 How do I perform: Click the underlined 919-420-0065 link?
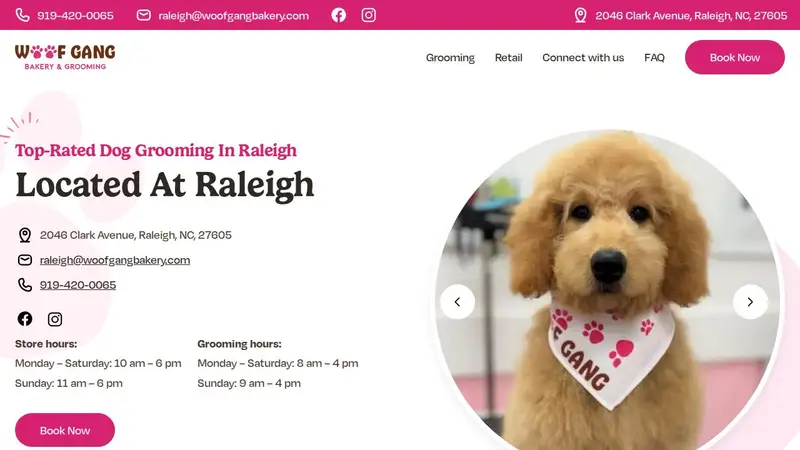click(78, 285)
